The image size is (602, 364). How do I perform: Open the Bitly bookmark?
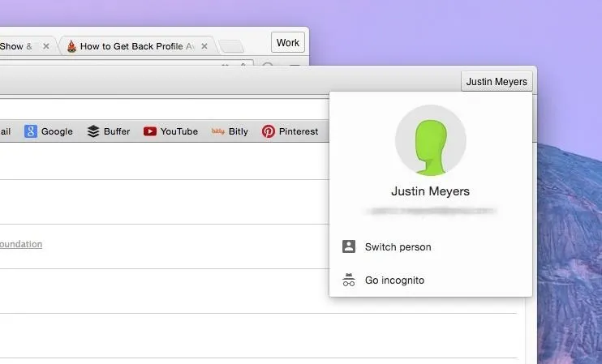(x=230, y=131)
